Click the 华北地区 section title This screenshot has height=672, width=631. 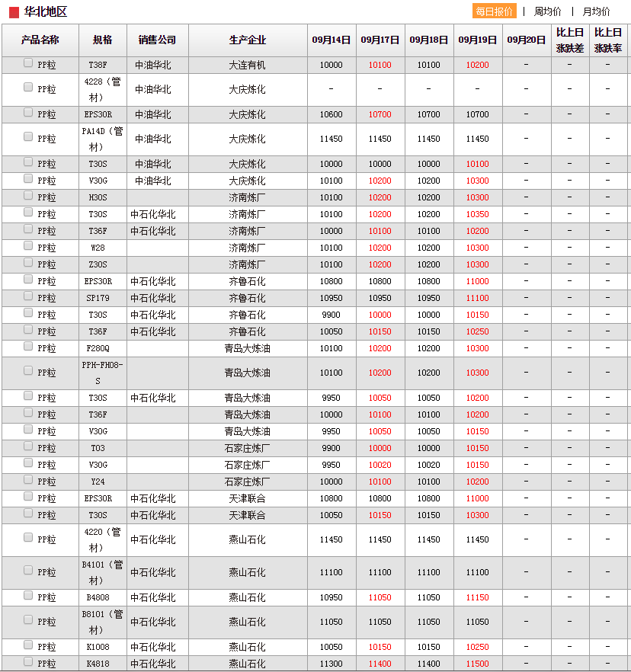46,11
